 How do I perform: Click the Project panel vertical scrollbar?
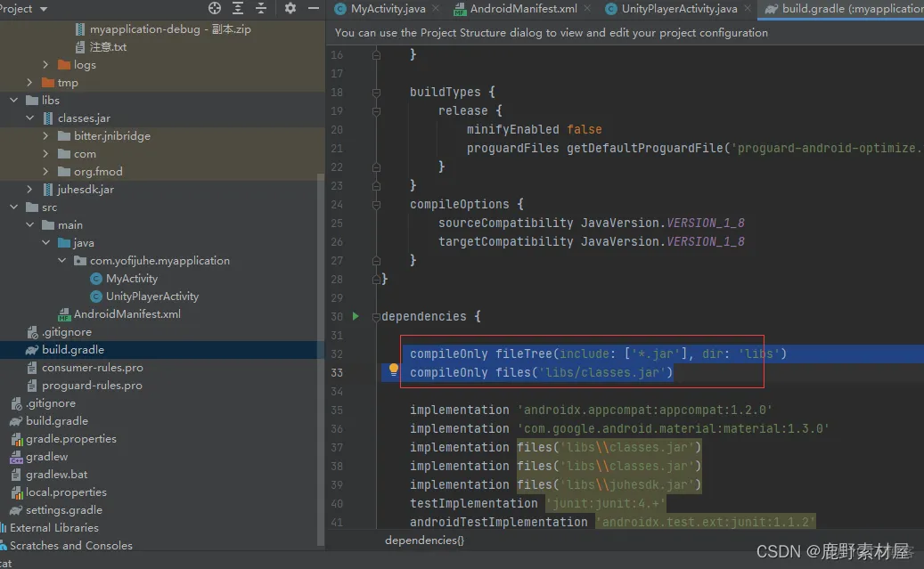321,360
